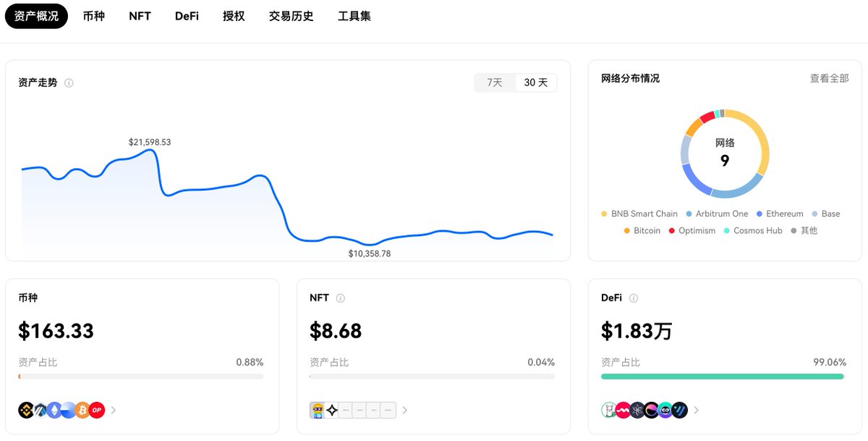Click the first DeFi protocol icon
Viewport: 868px width, 441px height.
point(609,410)
